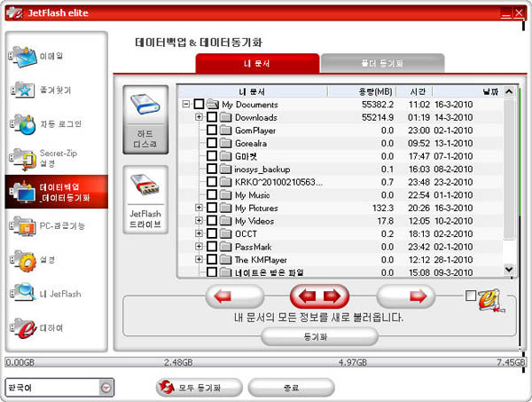Image resolution: width=532 pixels, height=402 pixels.
Task: Click the scroll down arrow of the file list
Action: 509,270
